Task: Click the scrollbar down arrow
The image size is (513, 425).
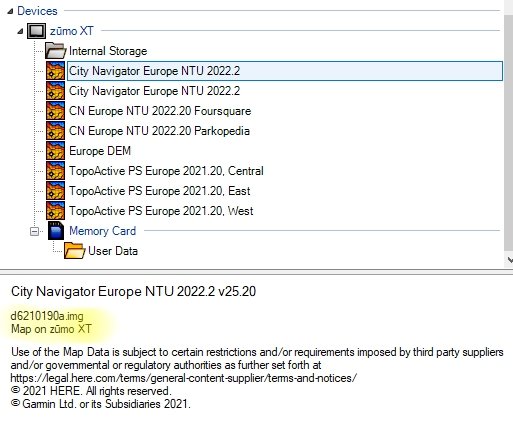Action: coord(509,259)
